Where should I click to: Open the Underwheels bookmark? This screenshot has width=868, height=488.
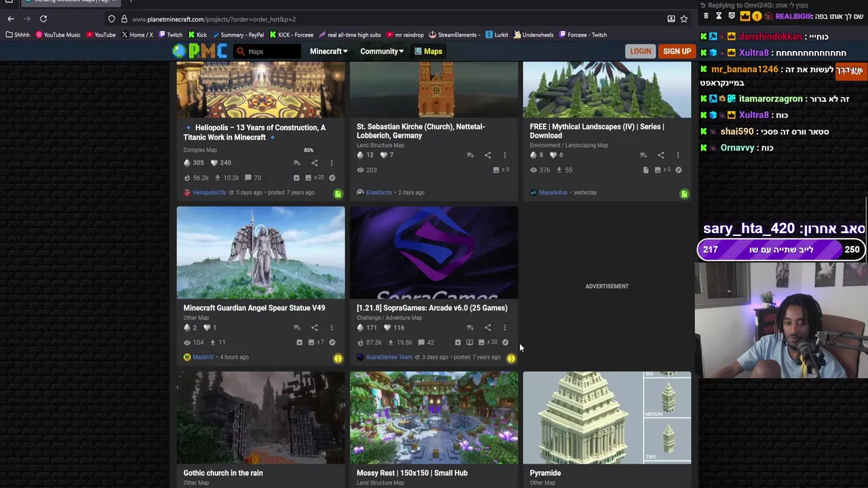(x=534, y=35)
